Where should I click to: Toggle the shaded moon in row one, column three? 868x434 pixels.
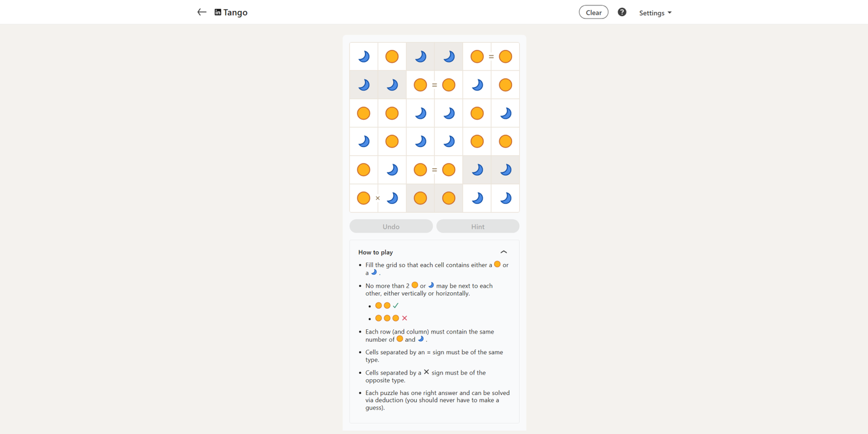pos(420,56)
